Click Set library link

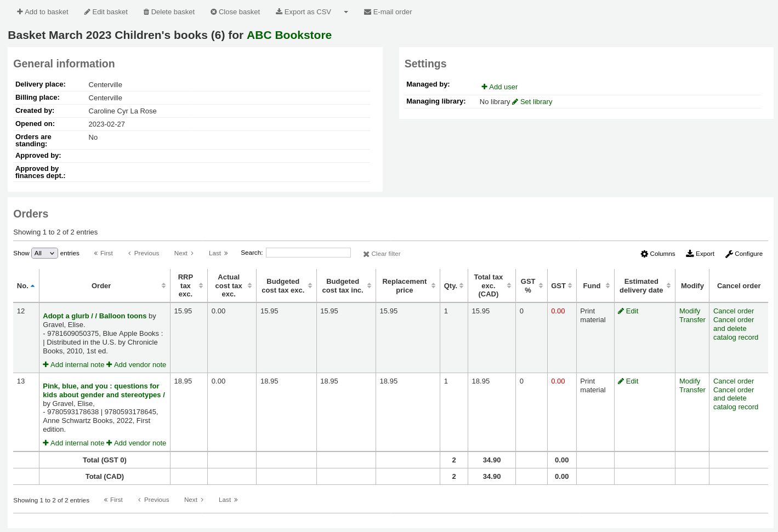pos(536,101)
